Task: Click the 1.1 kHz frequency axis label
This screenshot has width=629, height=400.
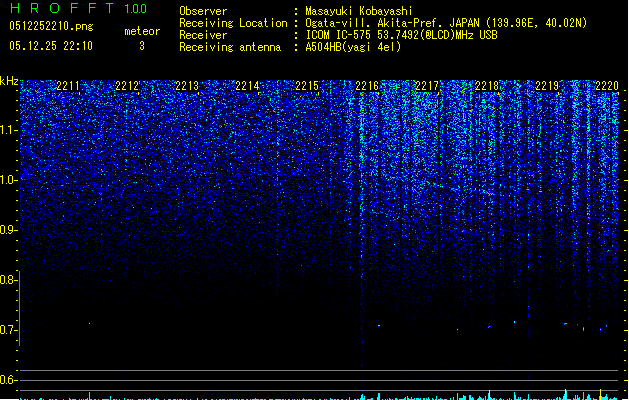Action: 8,130
